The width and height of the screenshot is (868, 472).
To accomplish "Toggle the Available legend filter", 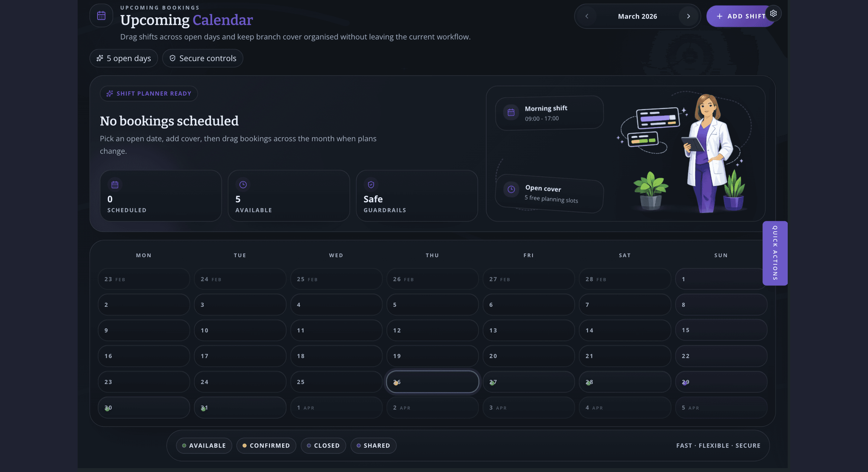I will click(204, 445).
